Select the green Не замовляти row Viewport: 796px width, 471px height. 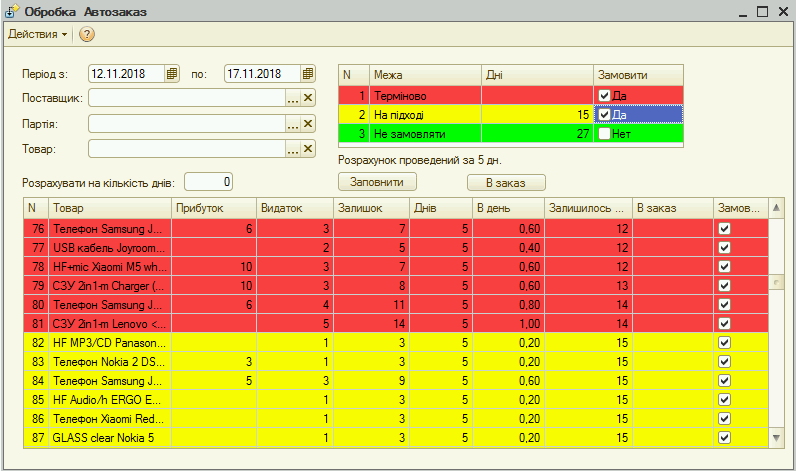(425, 133)
